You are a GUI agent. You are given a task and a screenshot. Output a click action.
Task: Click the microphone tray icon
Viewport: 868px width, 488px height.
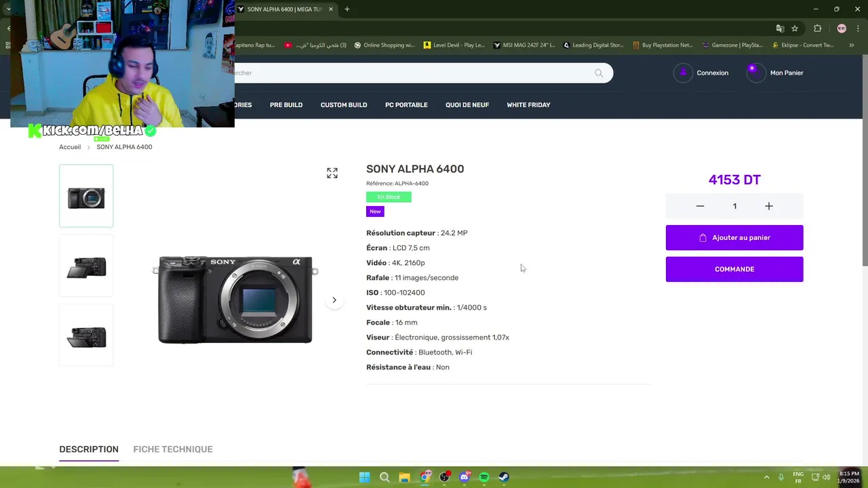pos(781,477)
